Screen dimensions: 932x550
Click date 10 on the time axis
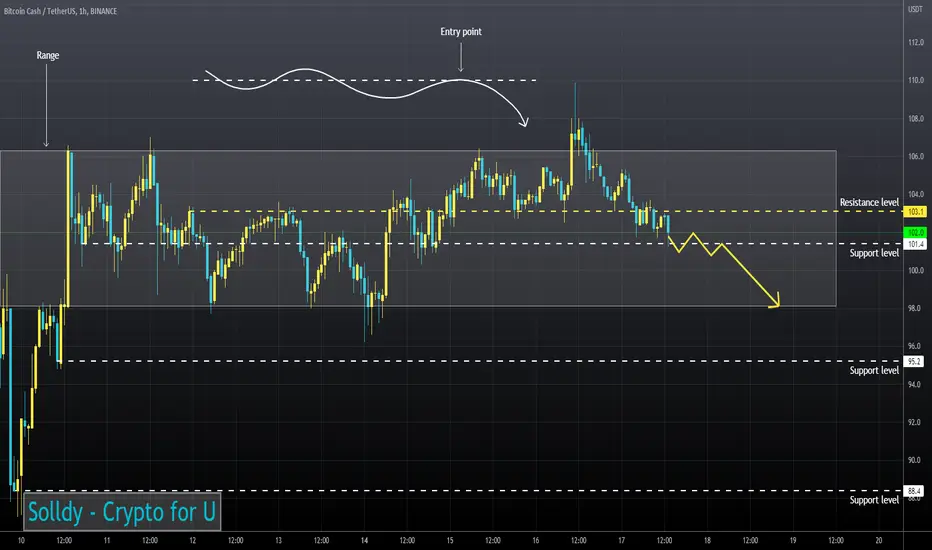pyautogui.click(x=21, y=540)
